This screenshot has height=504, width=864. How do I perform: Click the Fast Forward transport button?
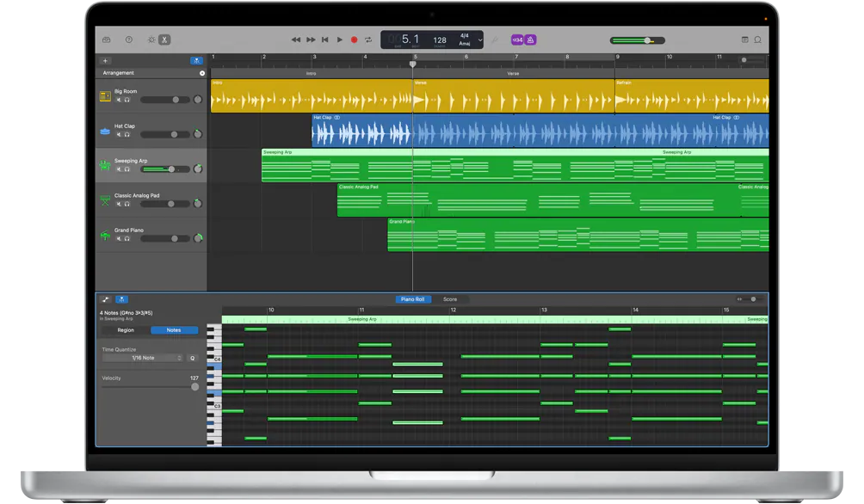click(311, 40)
